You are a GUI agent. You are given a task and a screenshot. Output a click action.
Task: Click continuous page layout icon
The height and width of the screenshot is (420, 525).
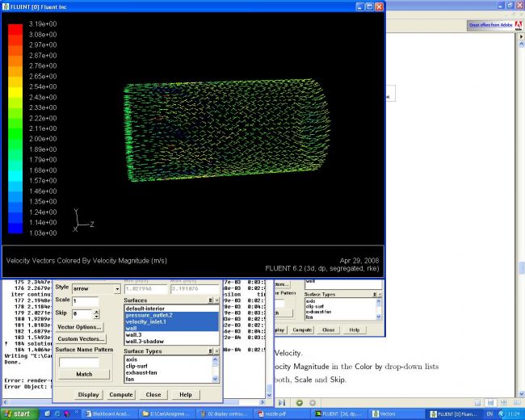coord(490,402)
